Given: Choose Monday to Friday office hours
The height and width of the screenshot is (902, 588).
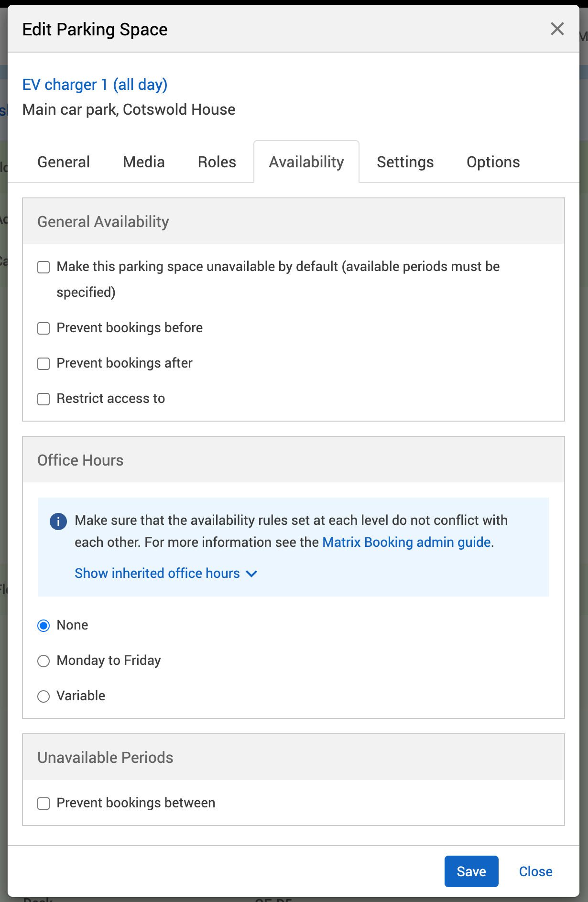Looking at the screenshot, I should click(44, 661).
